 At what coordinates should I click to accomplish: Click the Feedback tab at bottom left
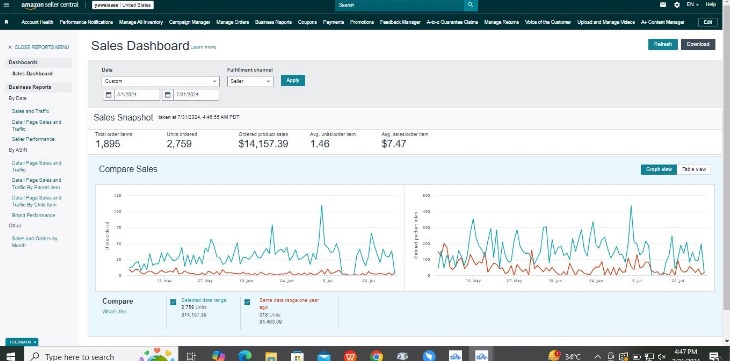[x=22, y=342]
